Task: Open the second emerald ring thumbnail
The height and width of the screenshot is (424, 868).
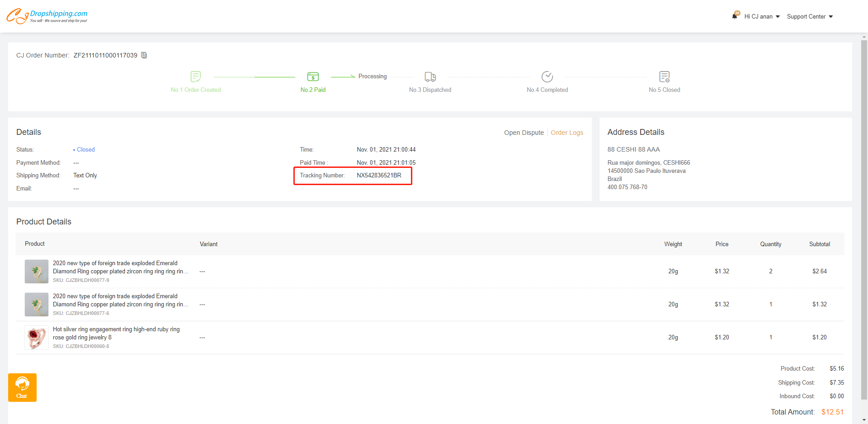Action: pyautogui.click(x=37, y=305)
